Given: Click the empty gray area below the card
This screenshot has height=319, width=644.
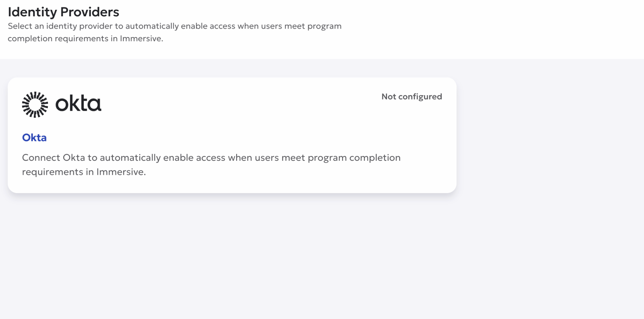Looking at the screenshot, I should pos(232,254).
